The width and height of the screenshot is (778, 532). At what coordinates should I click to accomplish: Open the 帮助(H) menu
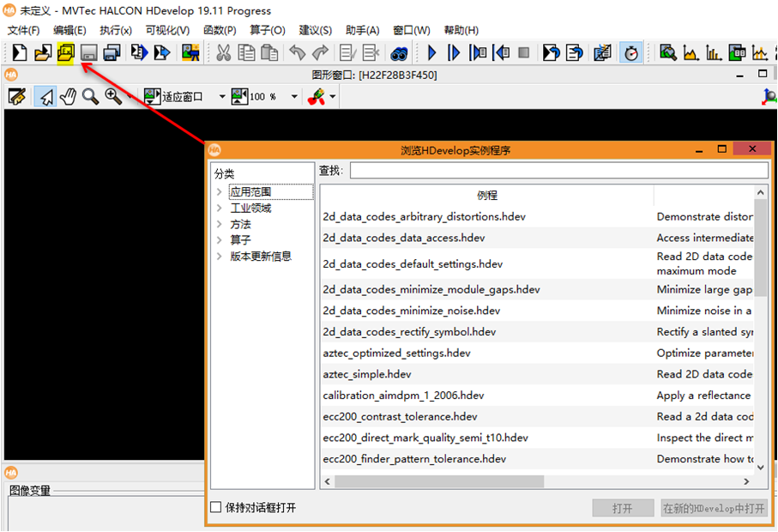pyautogui.click(x=461, y=30)
